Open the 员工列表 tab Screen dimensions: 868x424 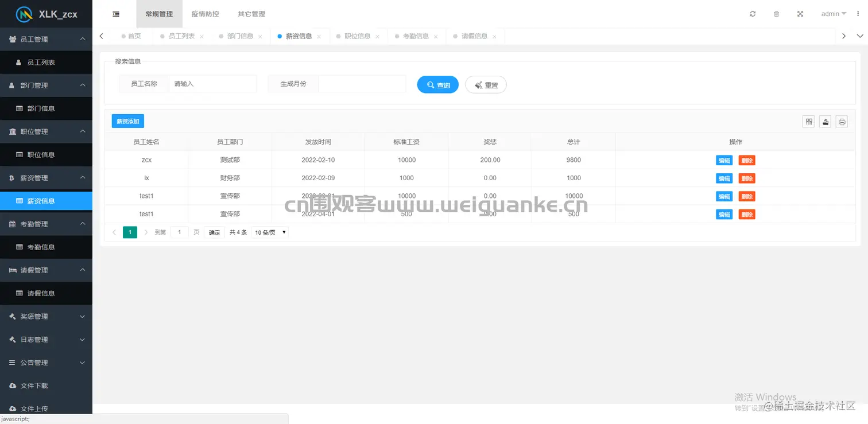pos(181,36)
